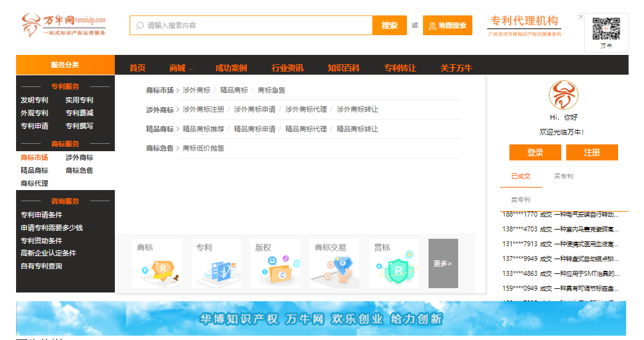The image size is (644, 340).
Task: Open sidebar 专利申请 link
Action: 35,126
